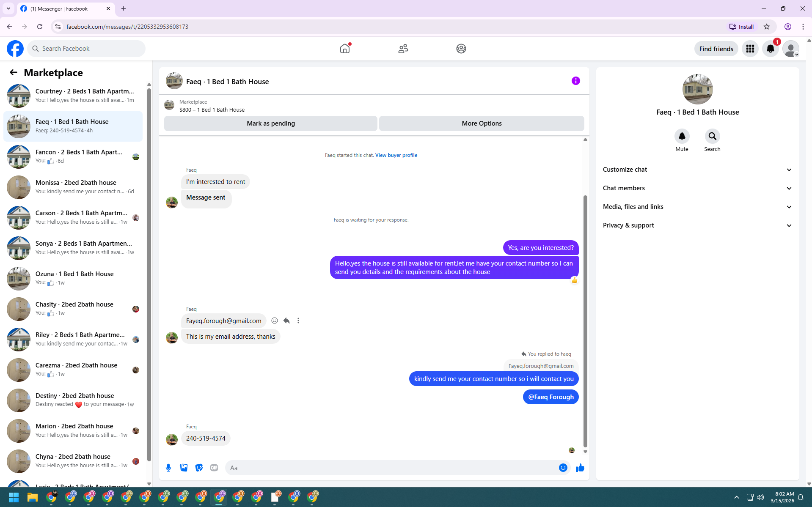Open volume control in system tray
Viewport: 812px width, 507px height.
click(x=760, y=497)
